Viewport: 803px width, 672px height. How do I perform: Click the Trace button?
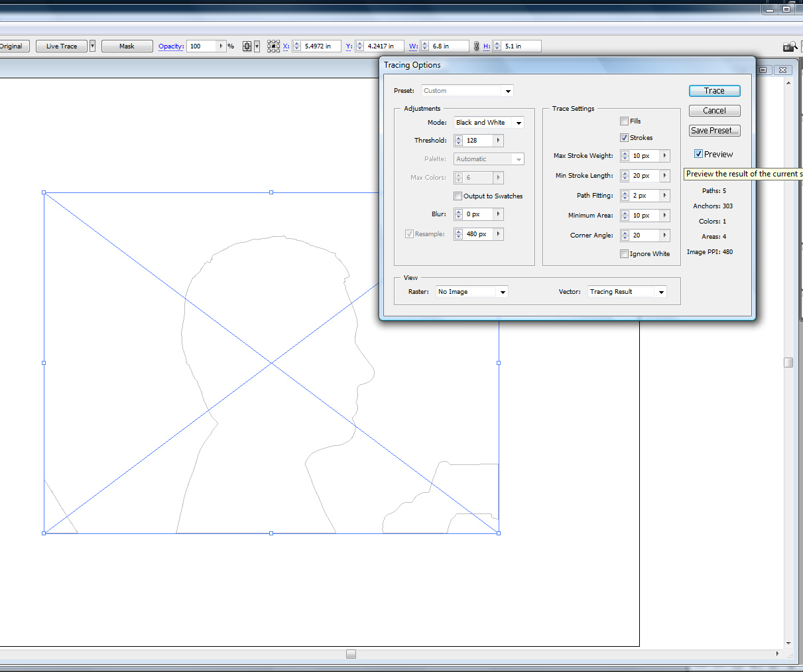(x=715, y=91)
